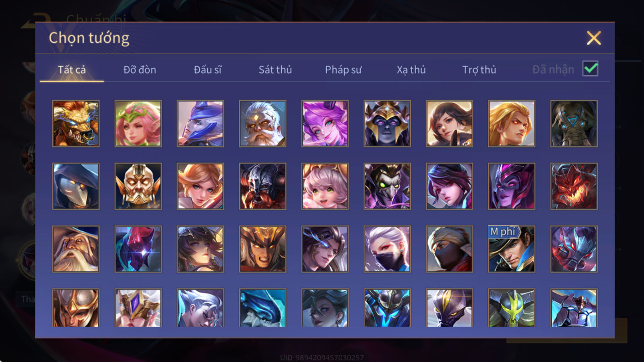Switch to Xạ thủ tab
The width and height of the screenshot is (644, 362).
pos(411,70)
